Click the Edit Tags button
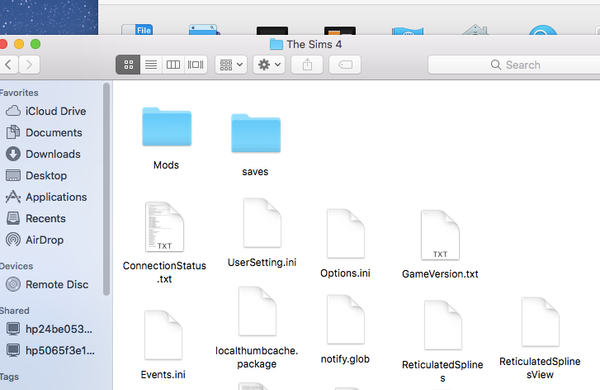The width and height of the screenshot is (600, 390). pos(345,65)
